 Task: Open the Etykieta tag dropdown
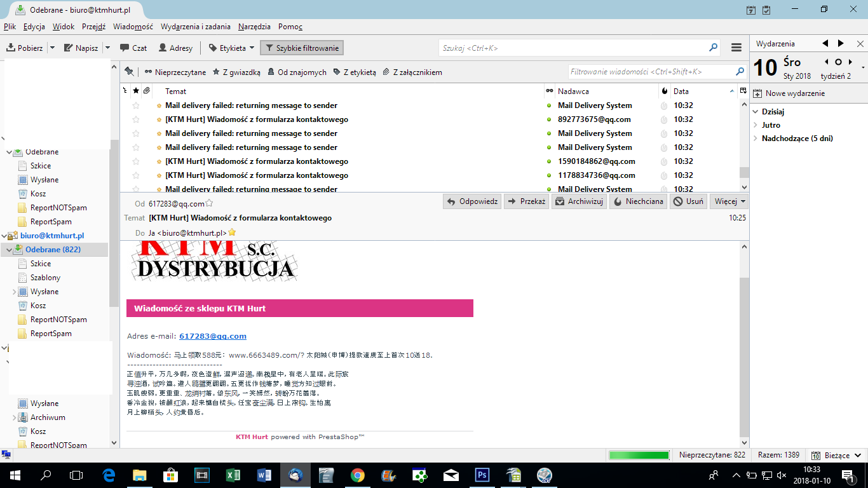(231, 48)
